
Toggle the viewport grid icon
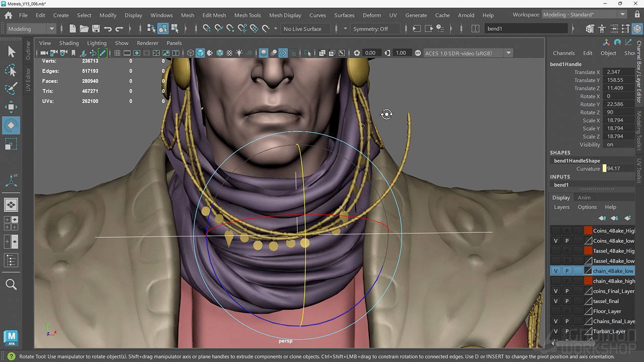pos(117,53)
